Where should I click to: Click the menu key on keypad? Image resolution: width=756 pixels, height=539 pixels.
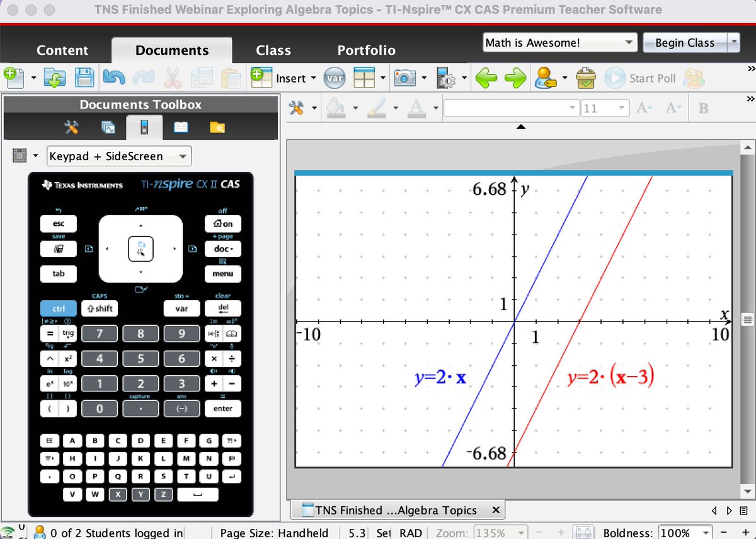pyautogui.click(x=223, y=274)
